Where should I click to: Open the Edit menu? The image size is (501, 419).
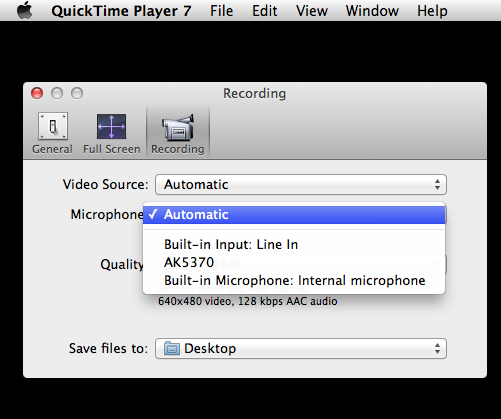265,11
